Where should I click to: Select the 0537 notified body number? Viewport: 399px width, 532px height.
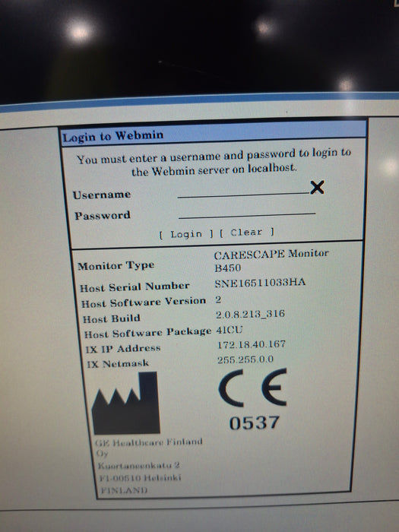pyautogui.click(x=255, y=423)
